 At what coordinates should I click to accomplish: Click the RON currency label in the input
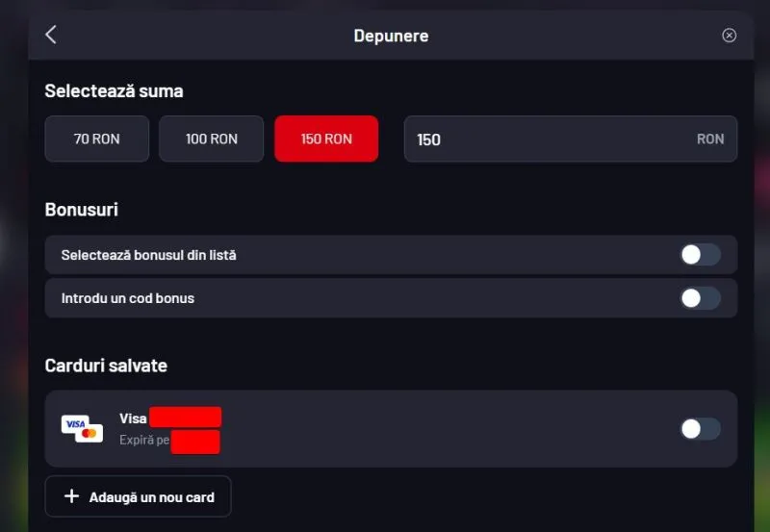click(x=710, y=139)
